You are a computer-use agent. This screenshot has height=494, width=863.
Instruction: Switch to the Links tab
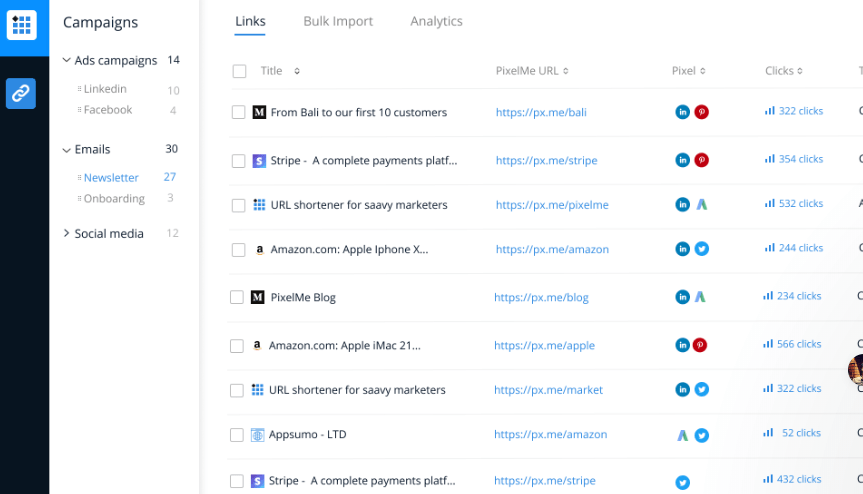250,21
